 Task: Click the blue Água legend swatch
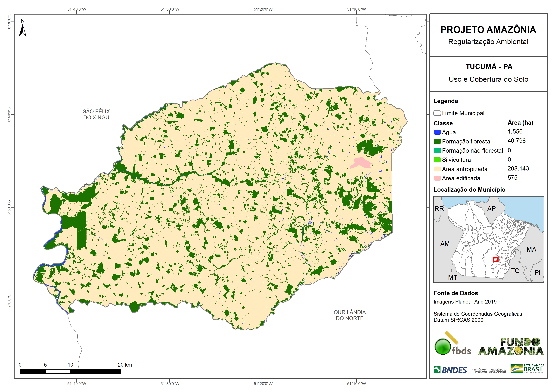(437, 132)
